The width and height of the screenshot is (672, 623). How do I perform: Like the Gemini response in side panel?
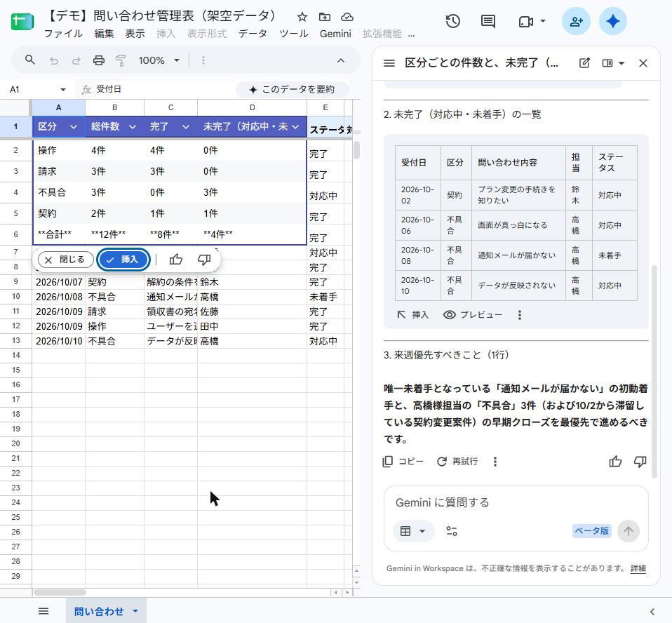click(x=615, y=462)
